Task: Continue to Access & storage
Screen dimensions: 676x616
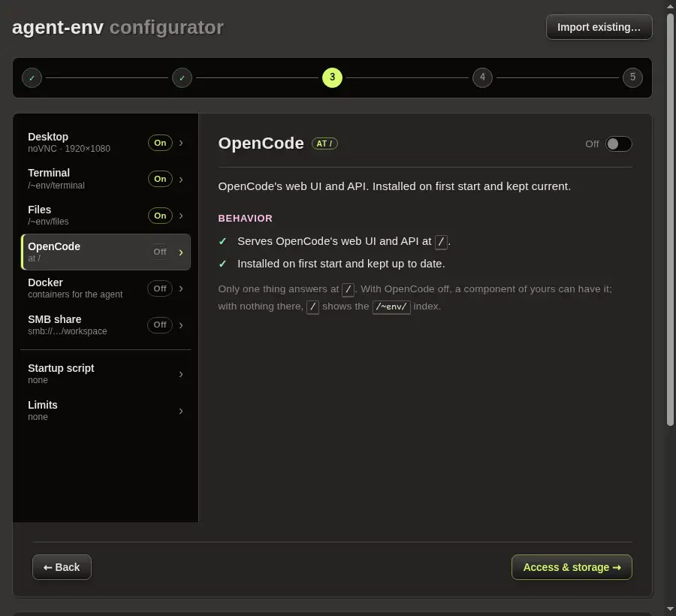Action: [572, 567]
